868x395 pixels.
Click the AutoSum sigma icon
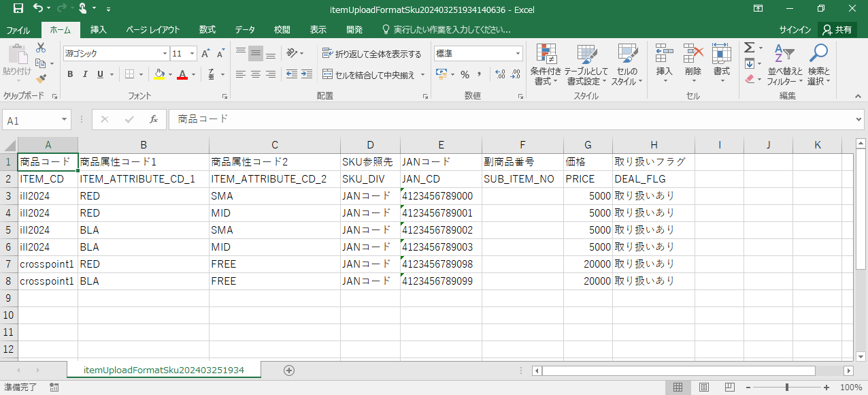749,48
